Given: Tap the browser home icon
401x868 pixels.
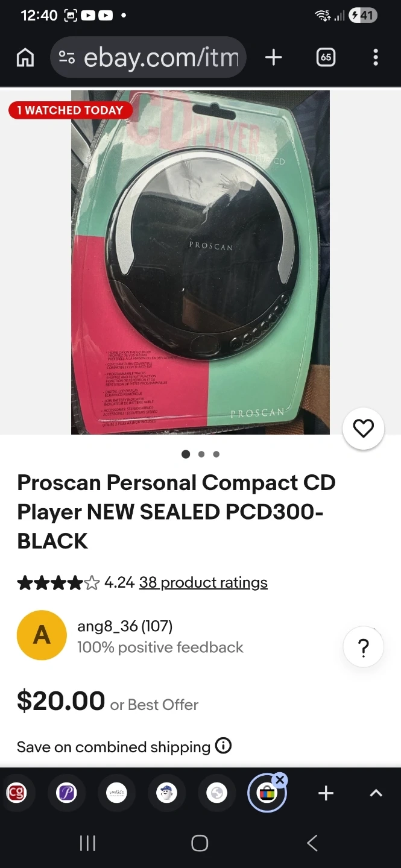Looking at the screenshot, I should pos(25,57).
